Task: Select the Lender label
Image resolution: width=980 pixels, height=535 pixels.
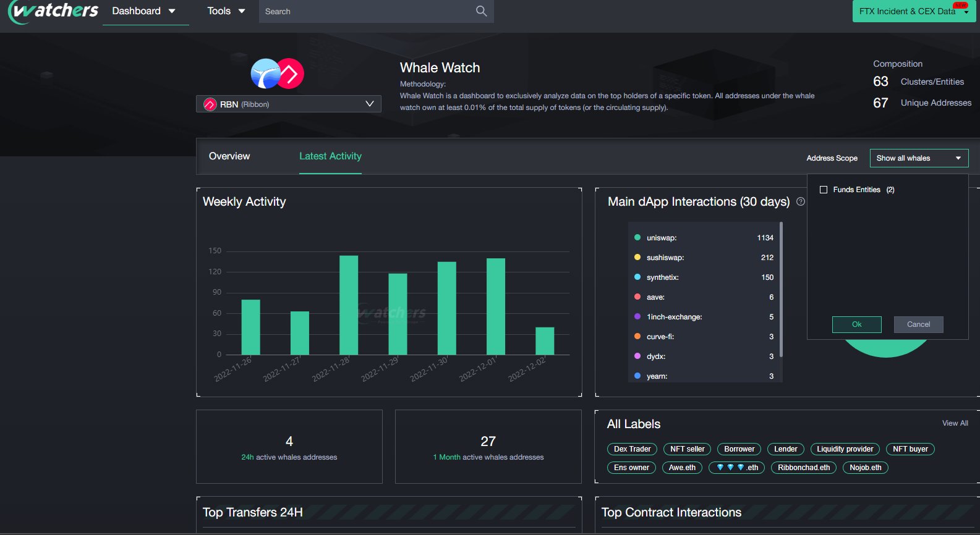Action: (785, 449)
